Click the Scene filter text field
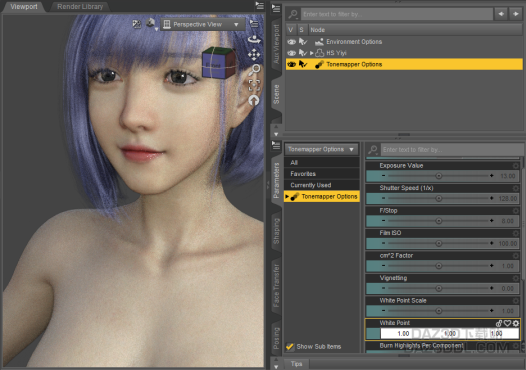526x370 pixels. (x=397, y=14)
